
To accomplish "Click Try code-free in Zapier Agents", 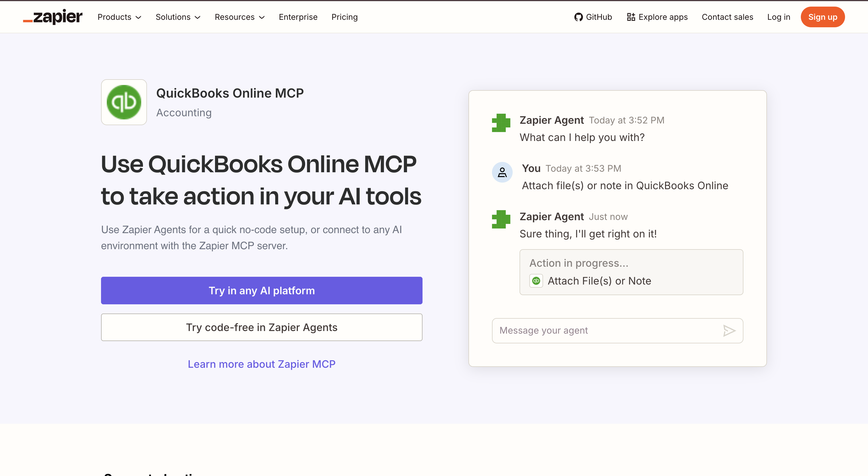I will click(x=261, y=327).
